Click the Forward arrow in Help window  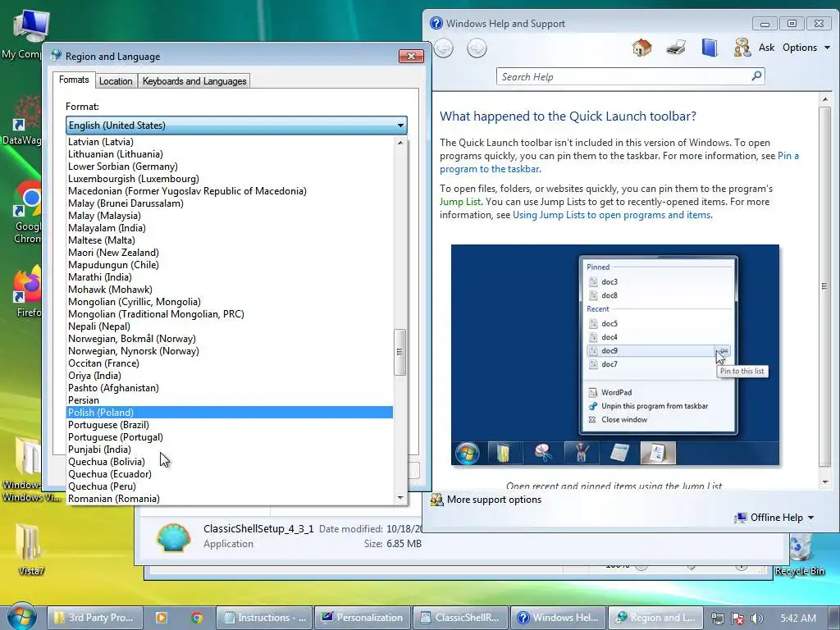click(x=477, y=48)
